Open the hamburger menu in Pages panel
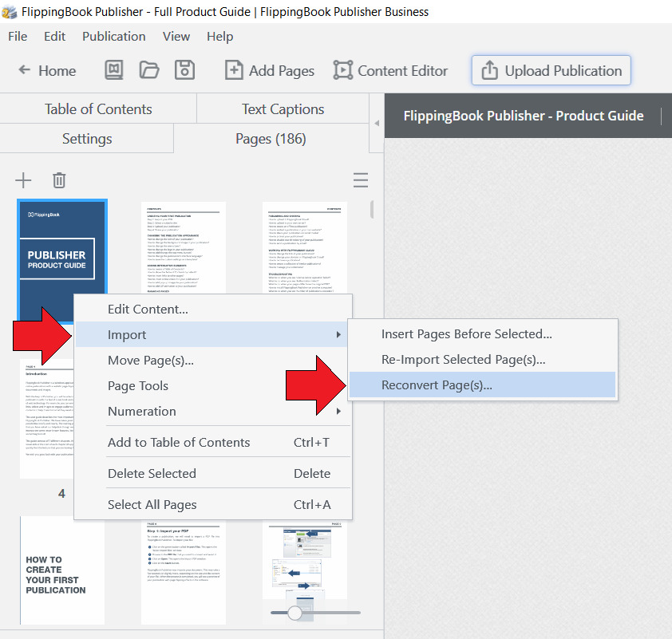 click(361, 179)
